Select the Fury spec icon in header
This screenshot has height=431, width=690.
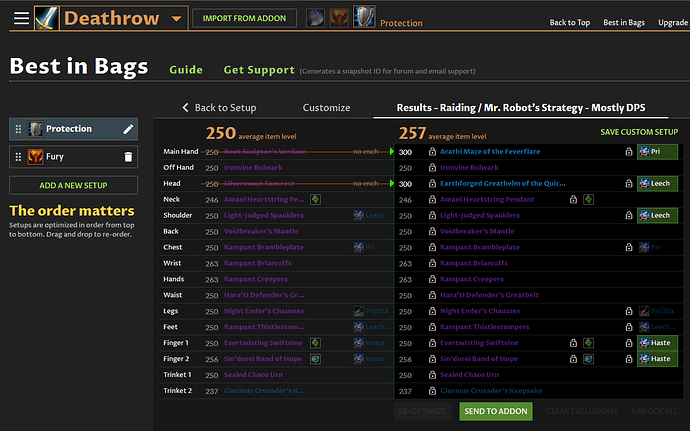click(339, 18)
